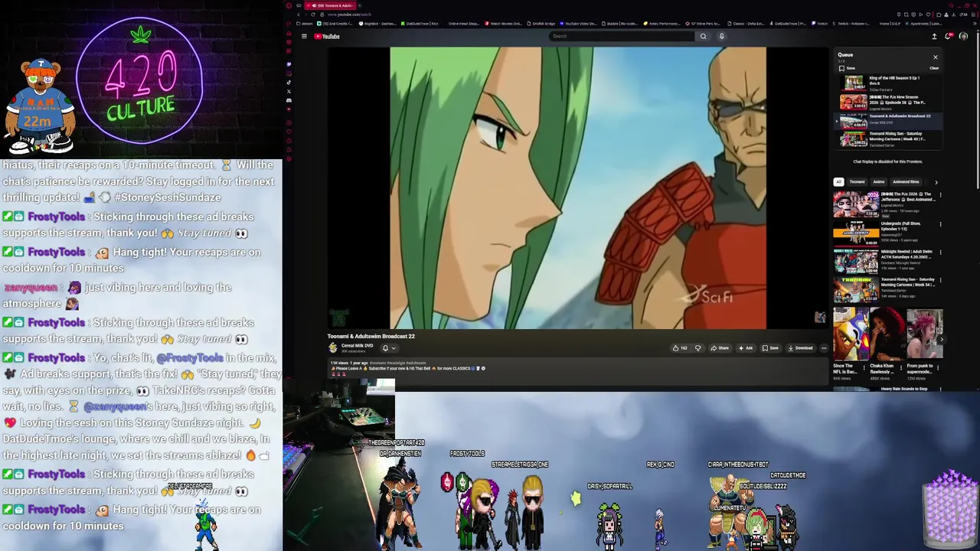Open Undergrads Full Show recommended video
Image resolution: width=980 pixels, height=551 pixels.
[x=856, y=233]
